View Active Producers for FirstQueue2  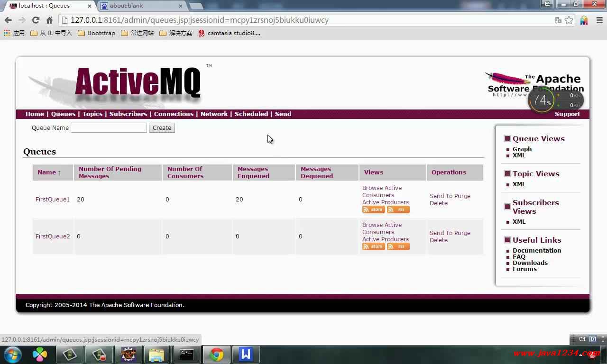(x=386, y=239)
